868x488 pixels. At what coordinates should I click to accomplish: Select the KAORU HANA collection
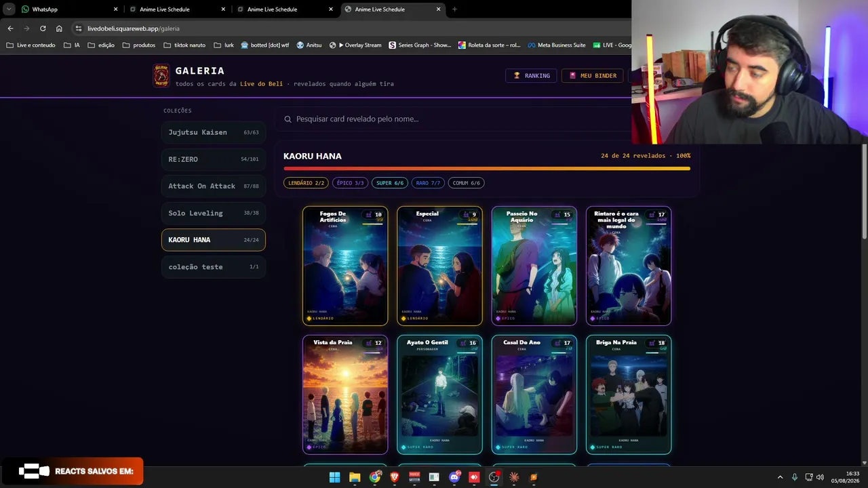point(214,240)
